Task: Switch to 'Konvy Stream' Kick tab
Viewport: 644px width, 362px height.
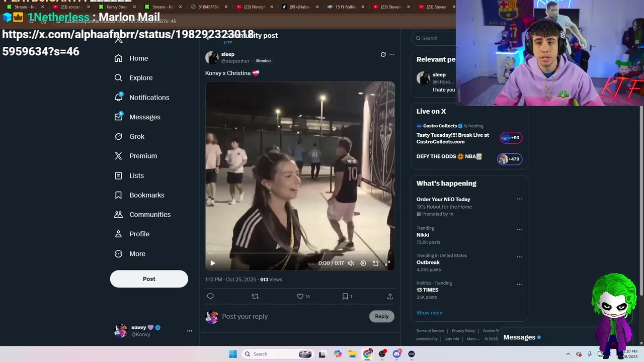Action: [117, 7]
